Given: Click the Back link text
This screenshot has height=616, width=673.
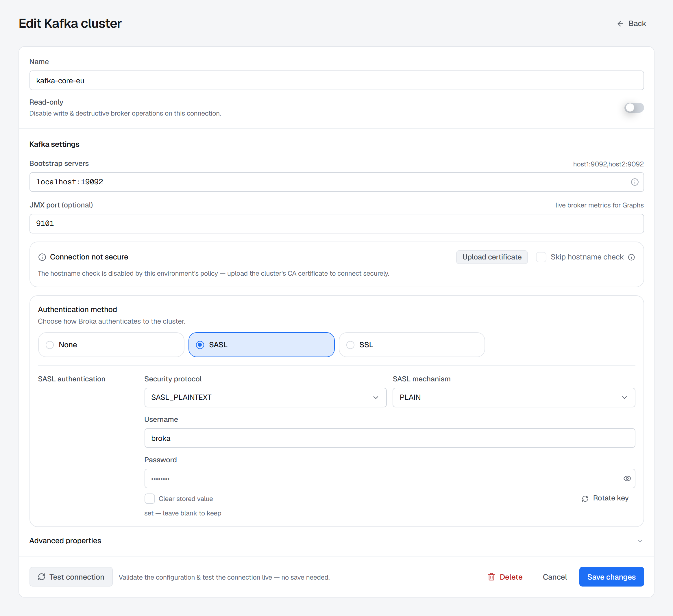Looking at the screenshot, I should click(637, 24).
